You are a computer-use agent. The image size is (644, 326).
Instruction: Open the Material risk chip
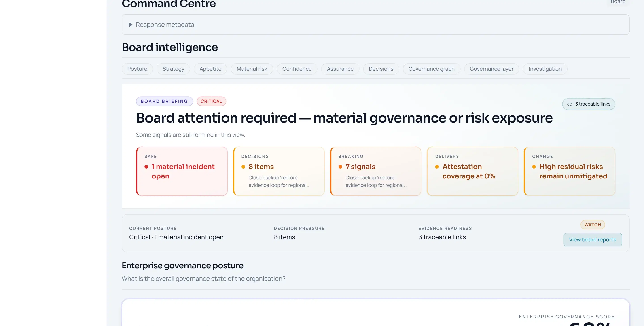click(x=252, y=69)
